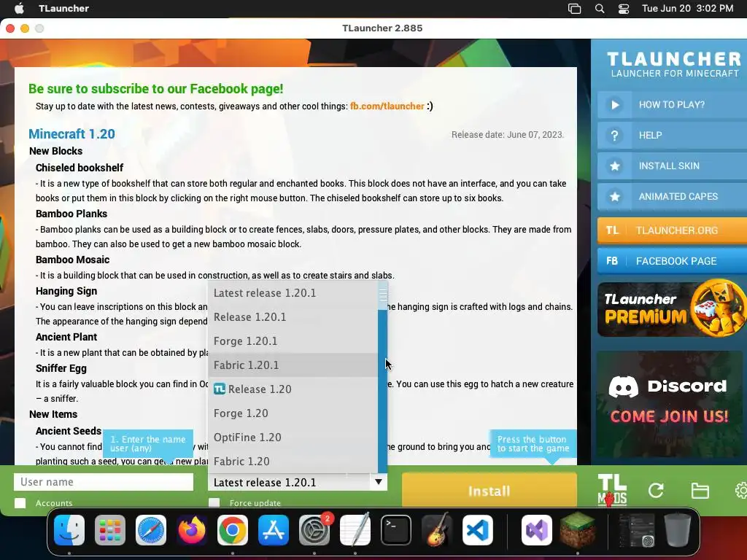Open the Facebook Page button

[672, 261]
